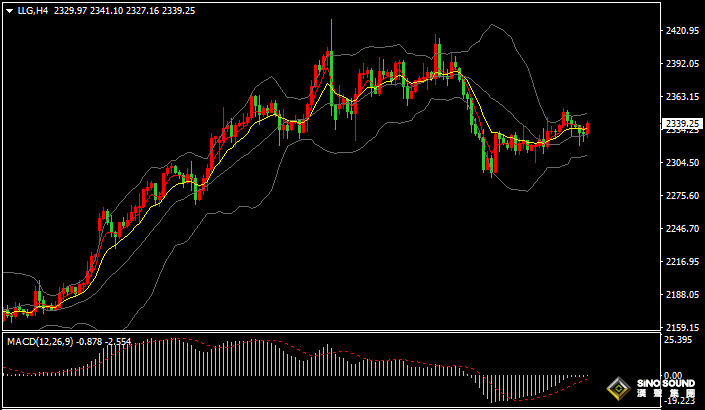
Task: Click the 25.395 MACD scale label
Action: [x=678, y=341]
